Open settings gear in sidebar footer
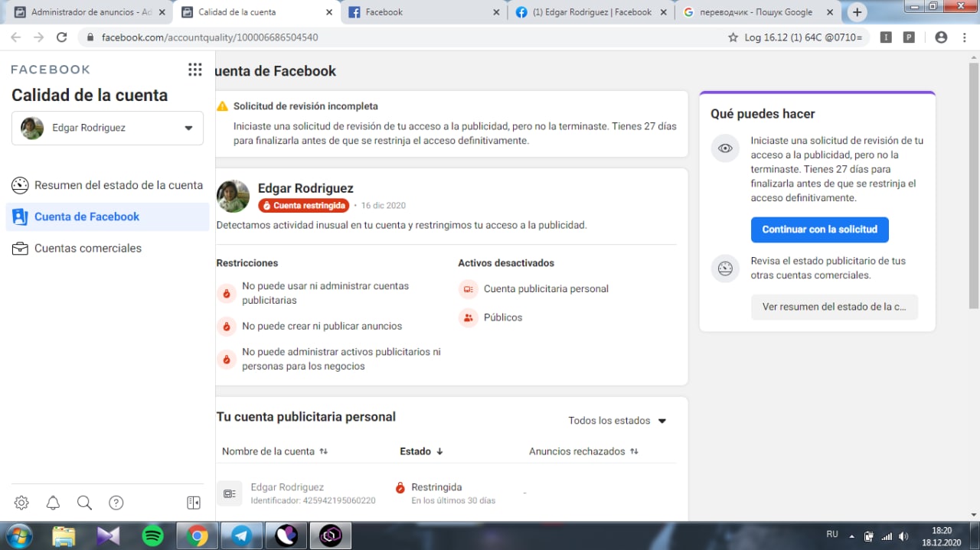 [x=21, y=503]
